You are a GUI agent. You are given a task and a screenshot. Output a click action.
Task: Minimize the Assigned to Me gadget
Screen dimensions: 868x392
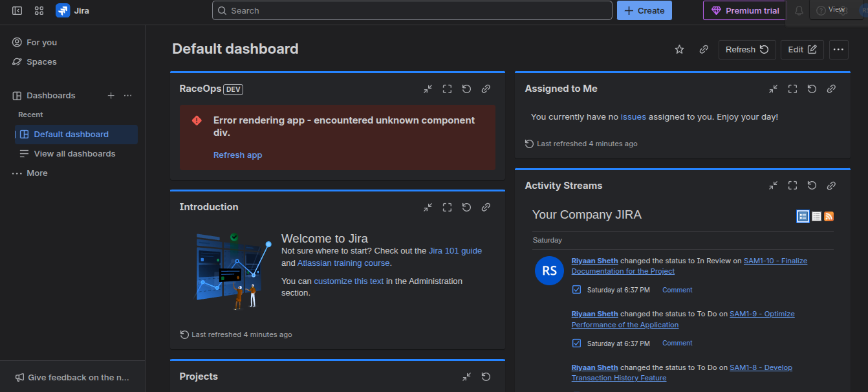773,89
